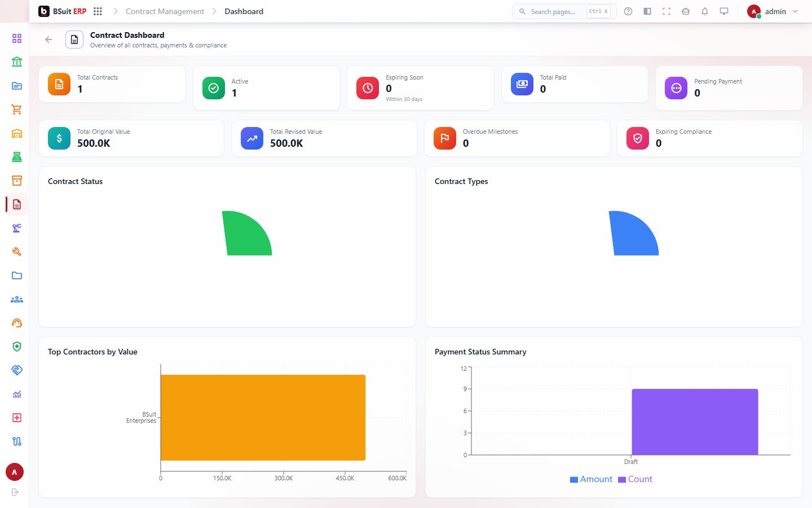This screenshot has width=812, height=508.
Task: Open the robotic arm manufacturing icon
Action: point(17,228)
